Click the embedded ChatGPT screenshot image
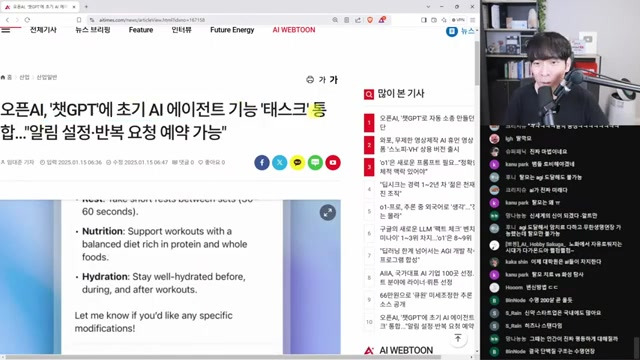Image resolution: width=640 pixels, height=360 pixels. tap(170, 277)
